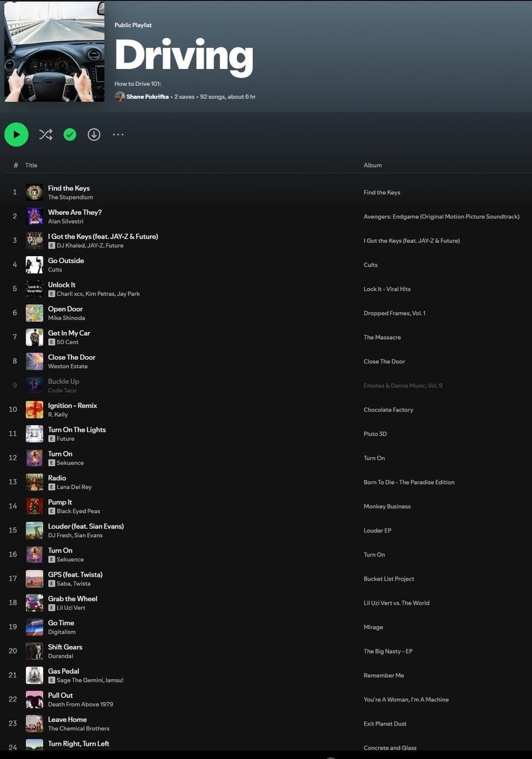Click the Get In My Car cover thumbnail
The width and height of the screenshot is (532, 759).
point(34,337)
